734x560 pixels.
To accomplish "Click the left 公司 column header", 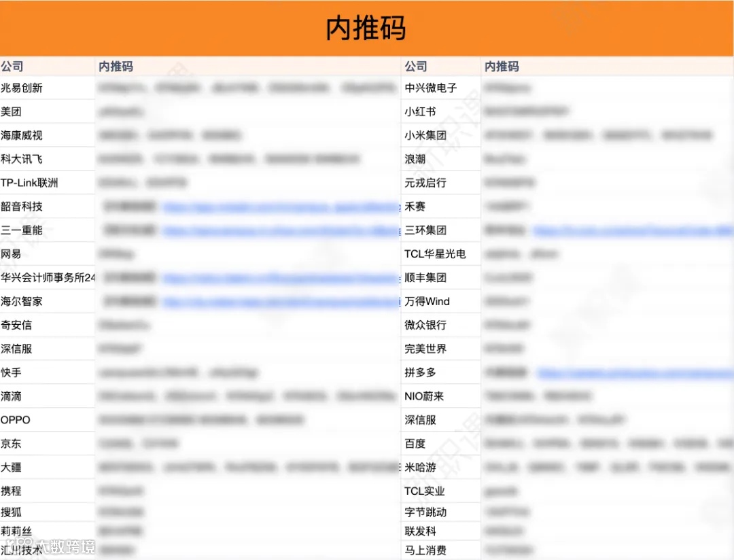I will point(15,66).
